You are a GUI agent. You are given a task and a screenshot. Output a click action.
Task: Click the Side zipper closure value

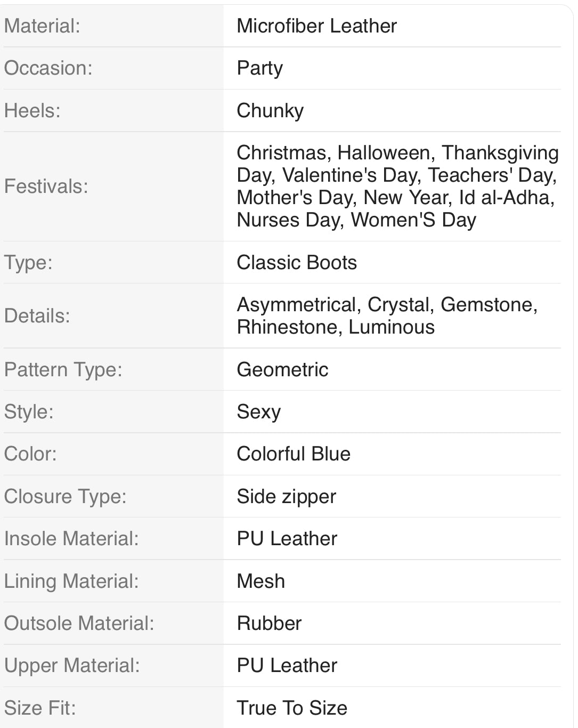pyautogui.click(x=286, y=496)
